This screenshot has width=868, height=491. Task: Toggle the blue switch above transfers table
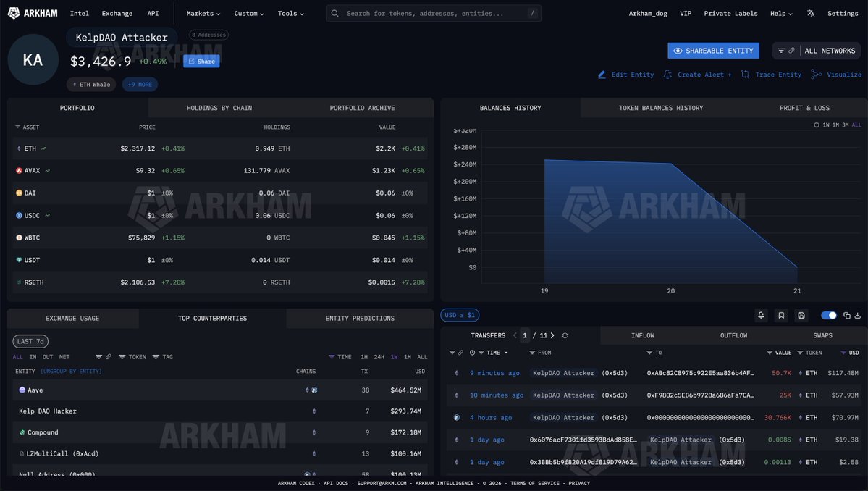coord(829,315)
